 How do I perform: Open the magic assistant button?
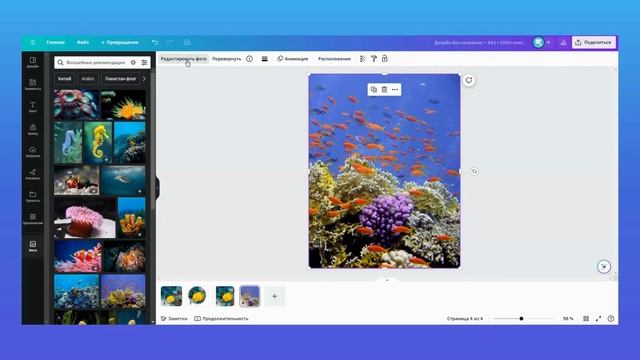[x=604, y=267]
